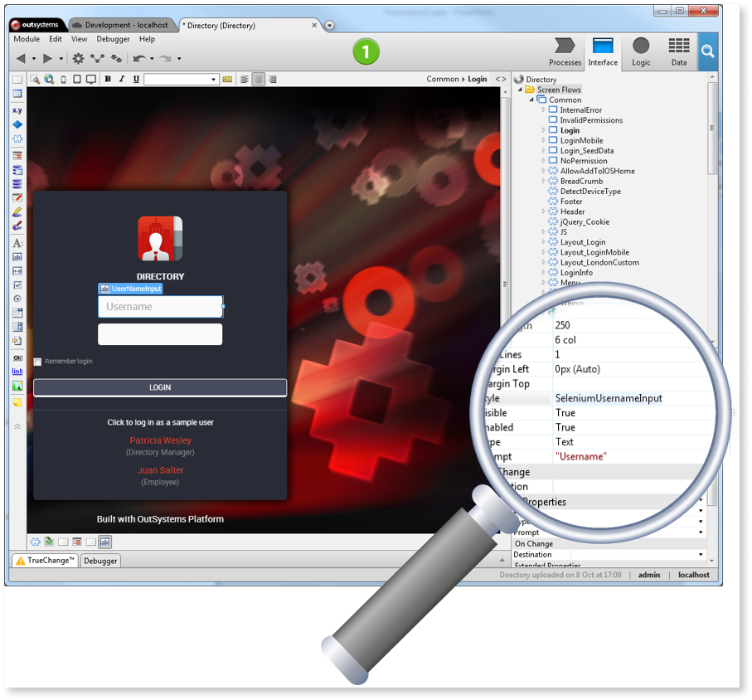Open the Processes view

tap(565, 51)
